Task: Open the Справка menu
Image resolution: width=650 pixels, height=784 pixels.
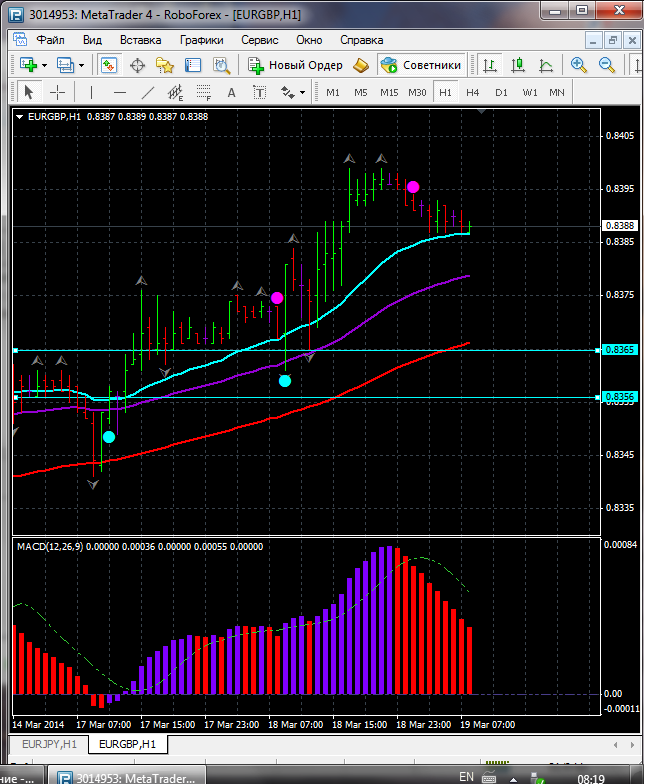Action: [x=362, y=40]
